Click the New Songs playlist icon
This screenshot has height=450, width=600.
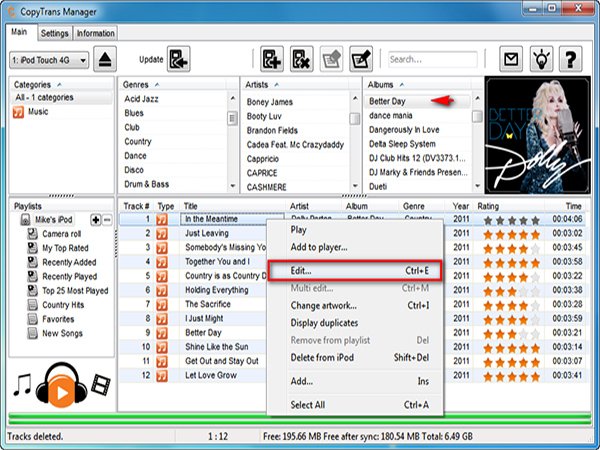coord(33,333)
